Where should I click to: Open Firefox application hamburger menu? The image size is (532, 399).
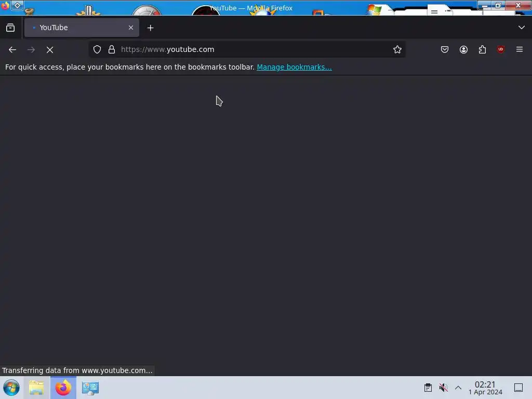[520, 49]
